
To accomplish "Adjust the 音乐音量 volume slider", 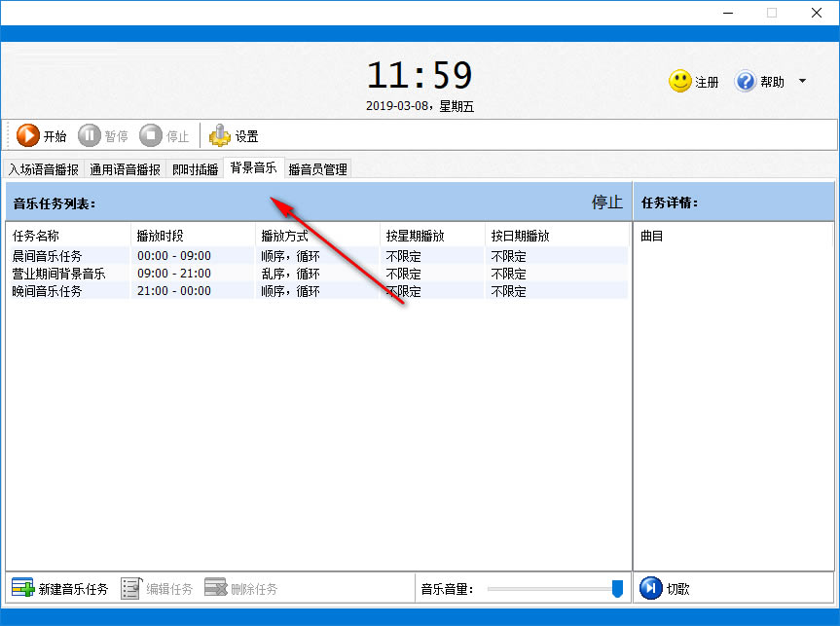I will [617, 587].
